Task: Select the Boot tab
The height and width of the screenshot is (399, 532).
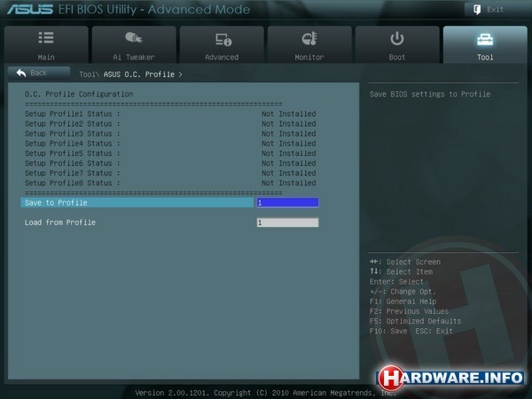Action: coord(397,45)
